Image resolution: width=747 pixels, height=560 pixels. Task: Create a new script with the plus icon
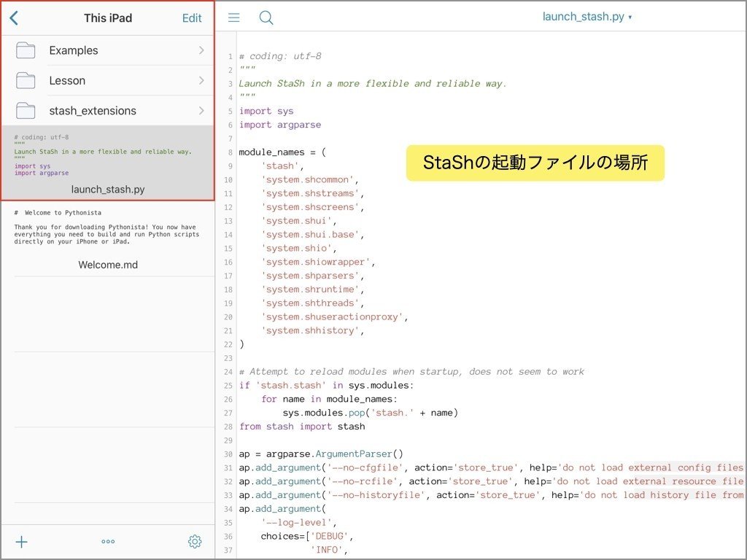tap(21, 542)
